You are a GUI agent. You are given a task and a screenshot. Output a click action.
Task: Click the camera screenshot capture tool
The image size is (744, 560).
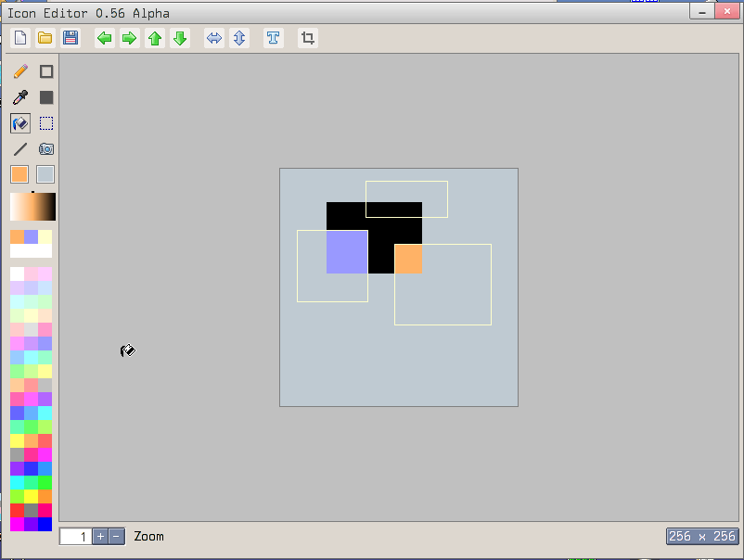(45, 149)
